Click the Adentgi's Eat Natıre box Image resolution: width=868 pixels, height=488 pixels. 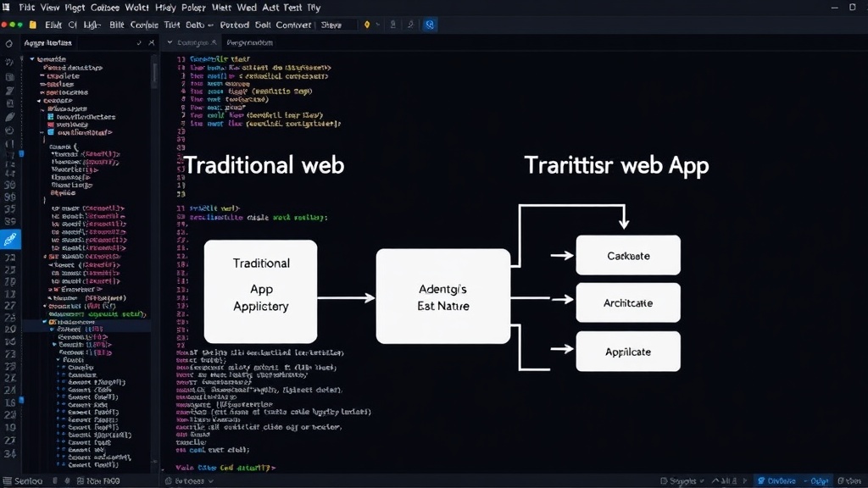442,296
